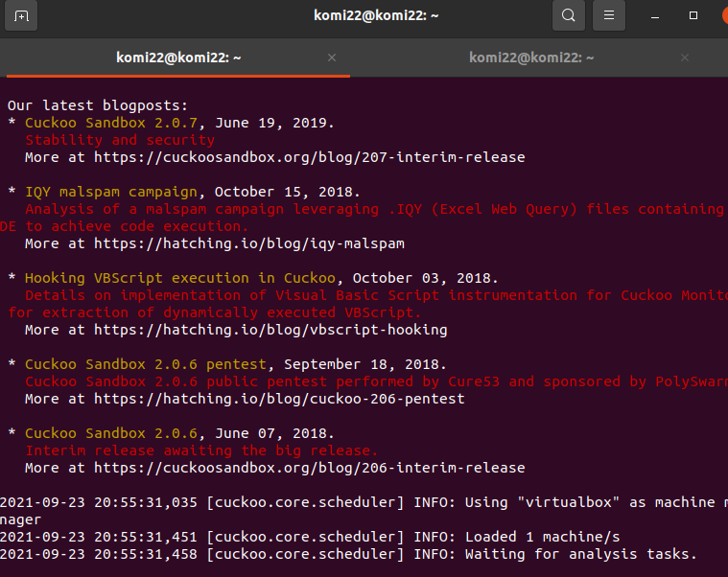The height and width of the screenshot is (577, 728).
Task: Click the 'Cuckoo Sandbox 2.0.7' title text
Action: (x=111, y=123)
